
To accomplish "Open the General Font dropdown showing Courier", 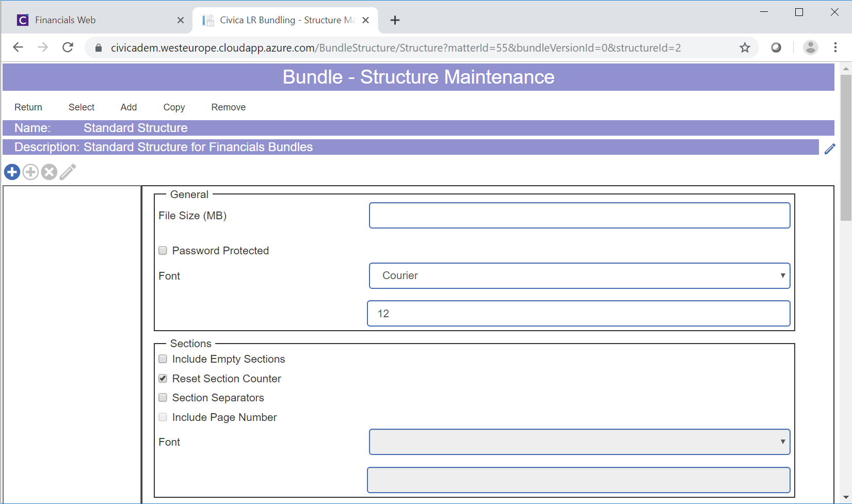I will pyautogui.click(x=580, y=275).
